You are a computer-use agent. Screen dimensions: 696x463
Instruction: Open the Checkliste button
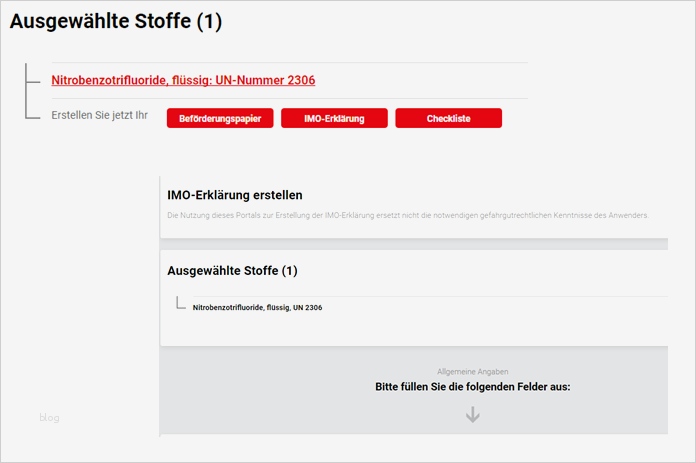(448, 118)
